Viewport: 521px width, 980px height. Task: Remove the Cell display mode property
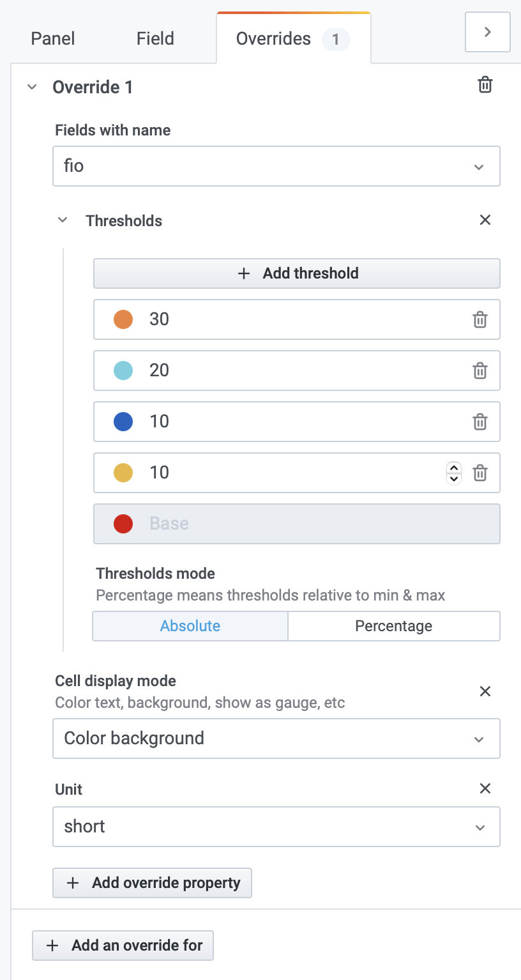[x=485, y=691]
